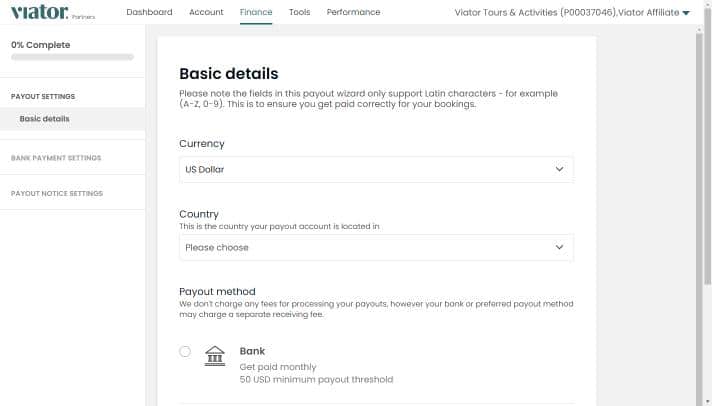Expand the account menu arrow next to Viator Affiliate

[686, 13]
